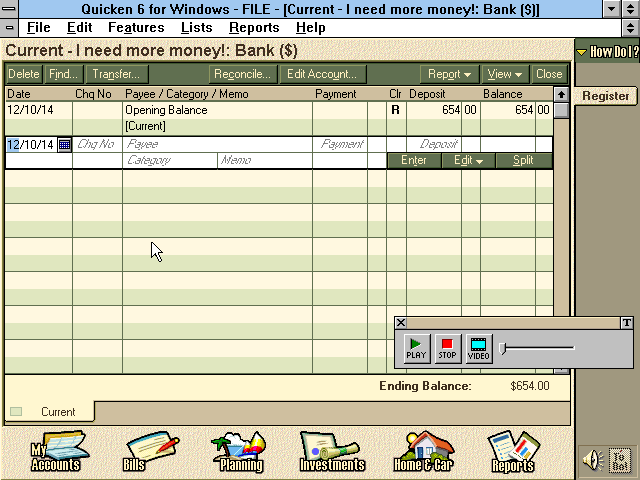Screen dimensions: 640x480
Task: Open the transaction Edit dropdown
Action: pos(468,160)
